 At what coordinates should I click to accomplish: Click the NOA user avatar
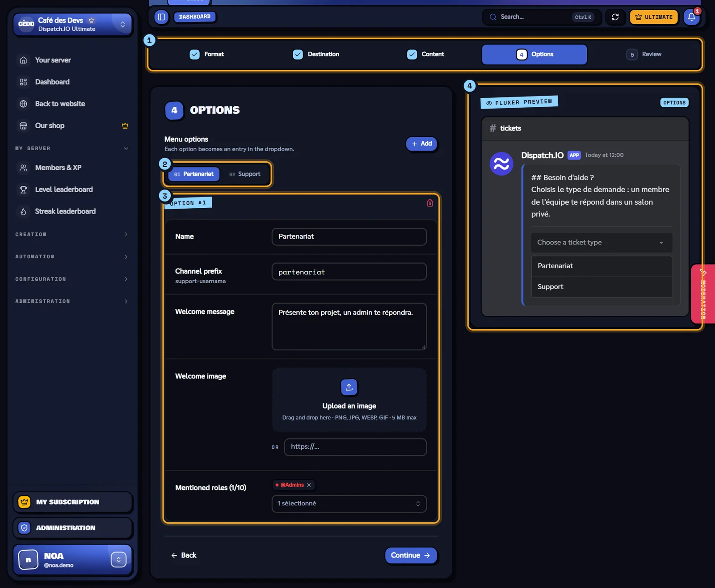click(28, 559)
